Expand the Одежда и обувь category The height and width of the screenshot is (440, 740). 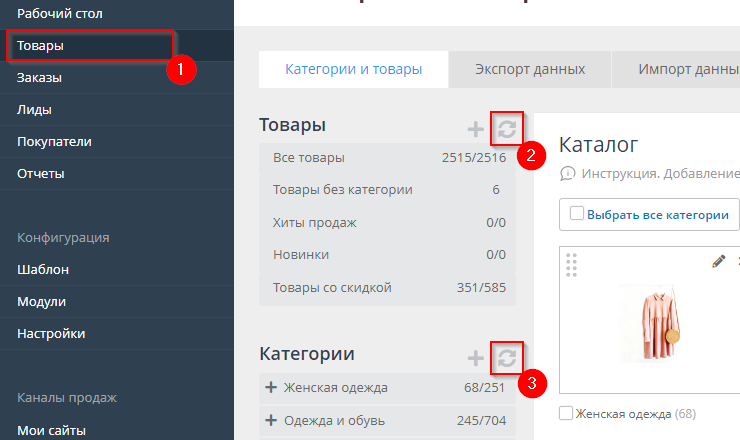tap(271, 421)
